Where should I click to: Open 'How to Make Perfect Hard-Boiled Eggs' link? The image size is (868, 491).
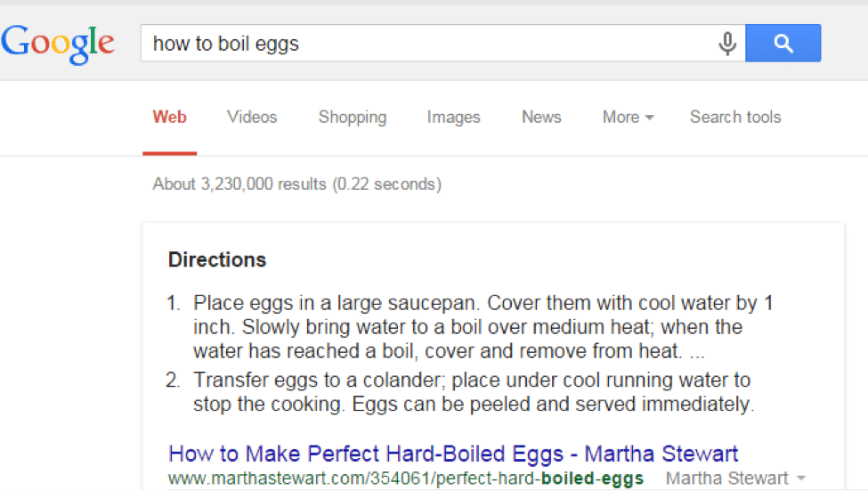click(x=453, y=454)
